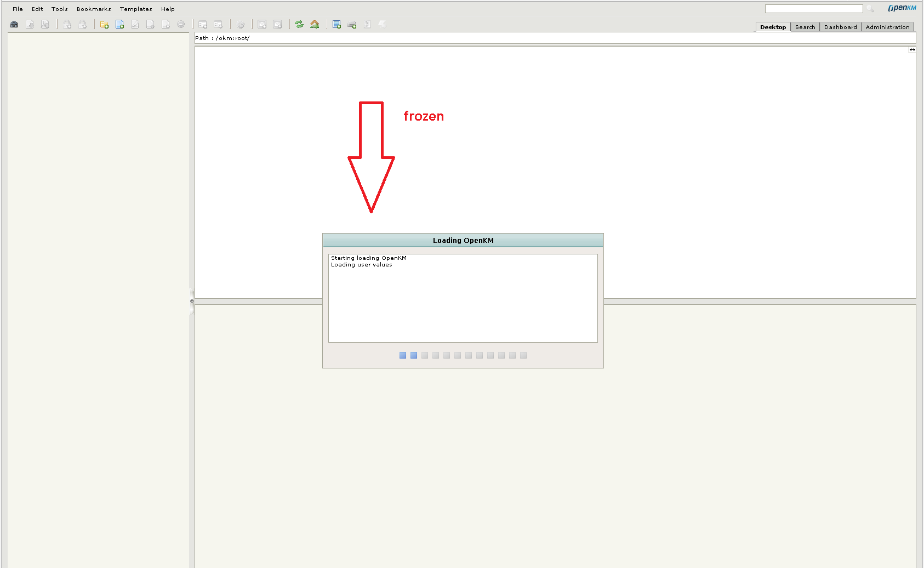Click the Add Property Group icon
This screenshot has width=924, height=568.
click(x=202, y=24)
